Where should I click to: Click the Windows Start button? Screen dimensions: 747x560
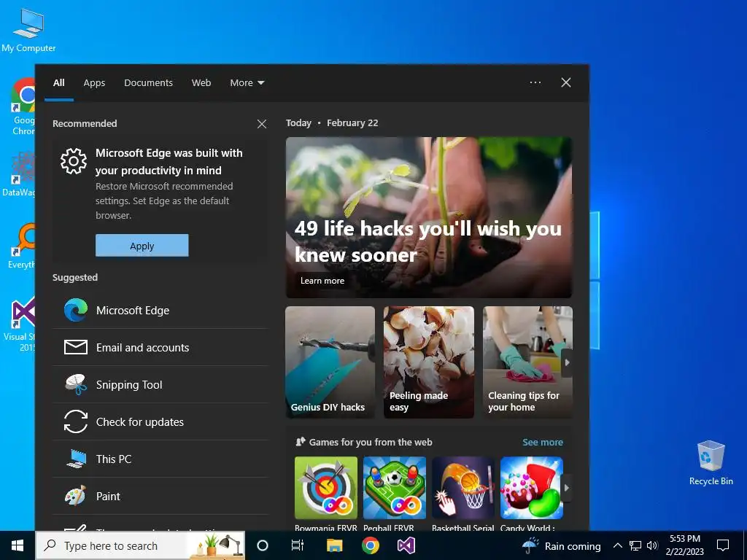[18, 545]
